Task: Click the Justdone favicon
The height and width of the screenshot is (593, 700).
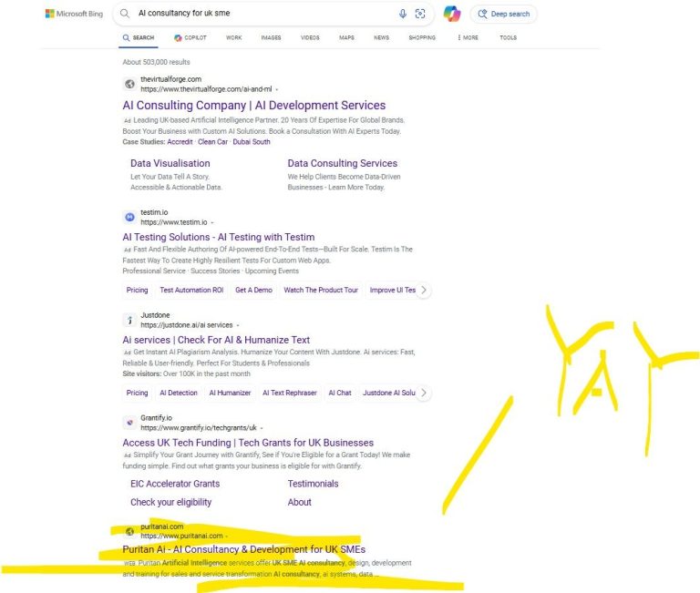Action: [x=130, y=320]
